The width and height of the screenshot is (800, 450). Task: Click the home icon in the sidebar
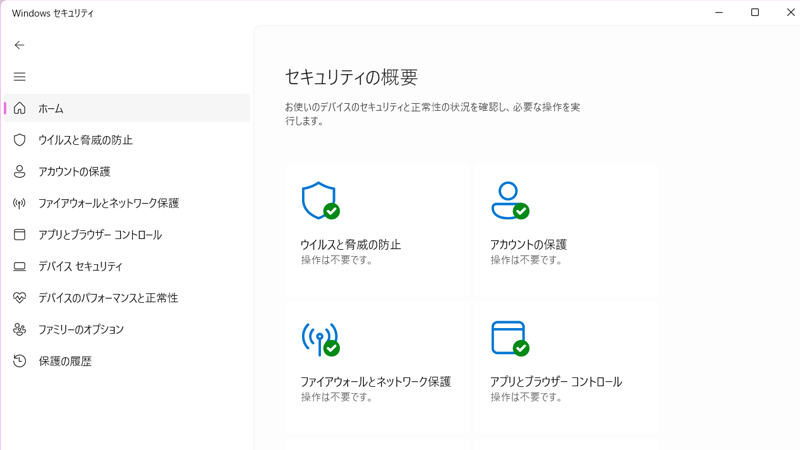(19, 108)
